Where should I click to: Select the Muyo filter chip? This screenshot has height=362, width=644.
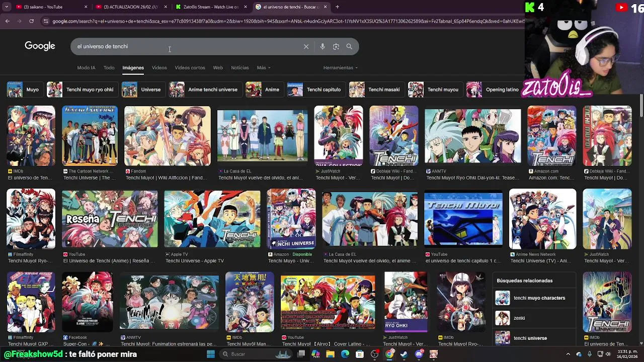24,89
